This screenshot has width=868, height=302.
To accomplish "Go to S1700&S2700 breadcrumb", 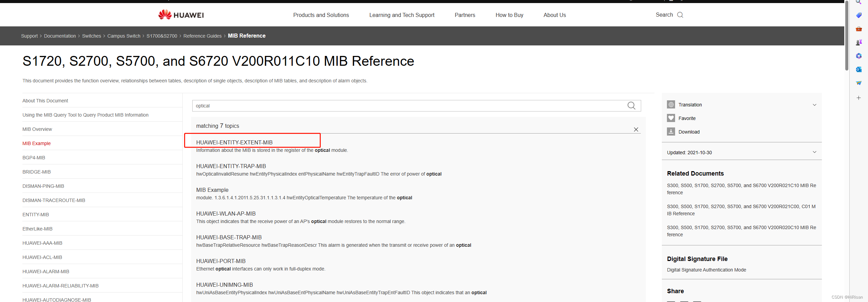I will [x=162, y=36].
